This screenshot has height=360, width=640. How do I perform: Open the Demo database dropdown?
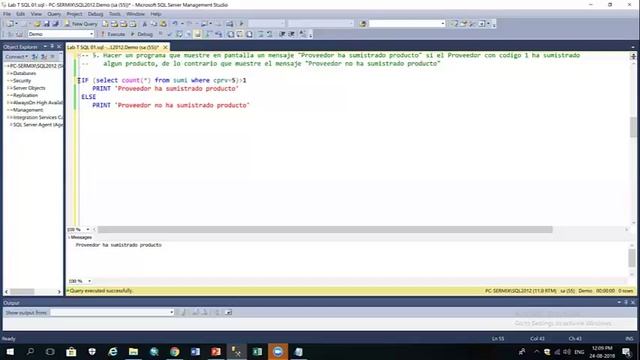91,34
